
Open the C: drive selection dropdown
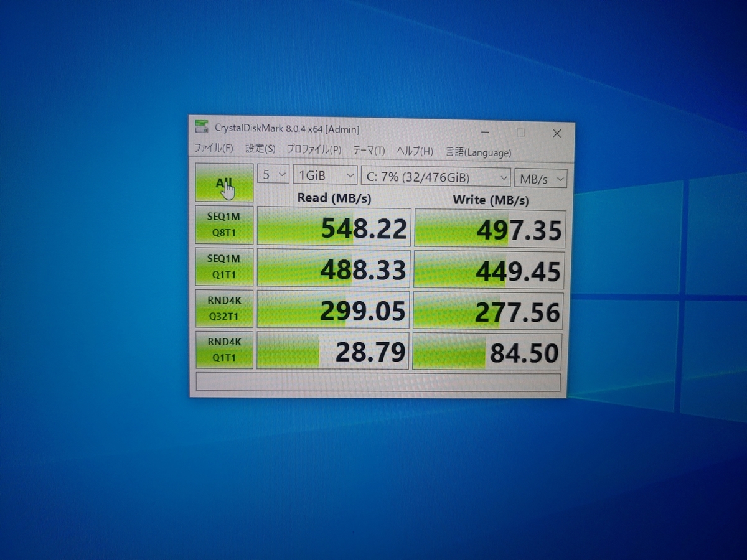(436, 177)
